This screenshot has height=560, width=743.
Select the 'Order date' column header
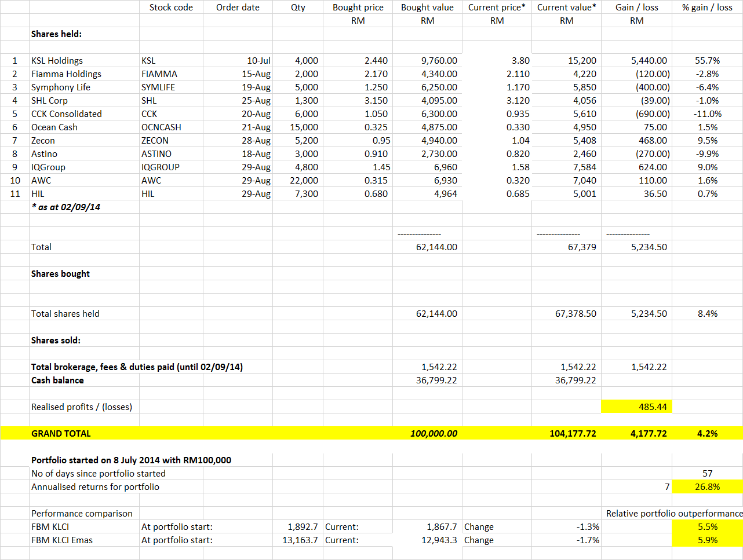[238, 7]
